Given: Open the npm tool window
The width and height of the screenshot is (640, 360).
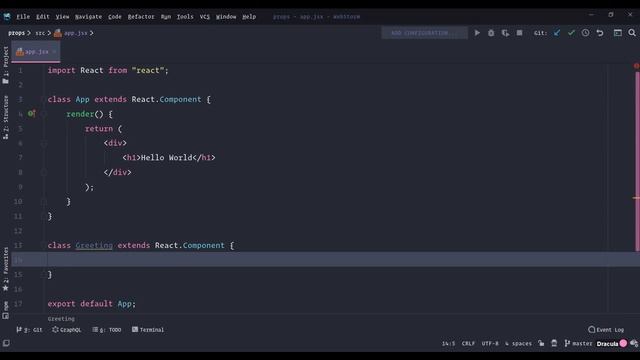Looking at the screenshot, I should (x=6, y=310).
